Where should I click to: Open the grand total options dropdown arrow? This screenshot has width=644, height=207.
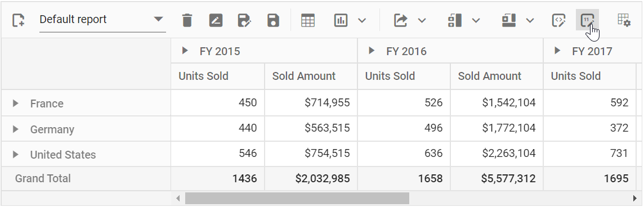pos(530,20)
